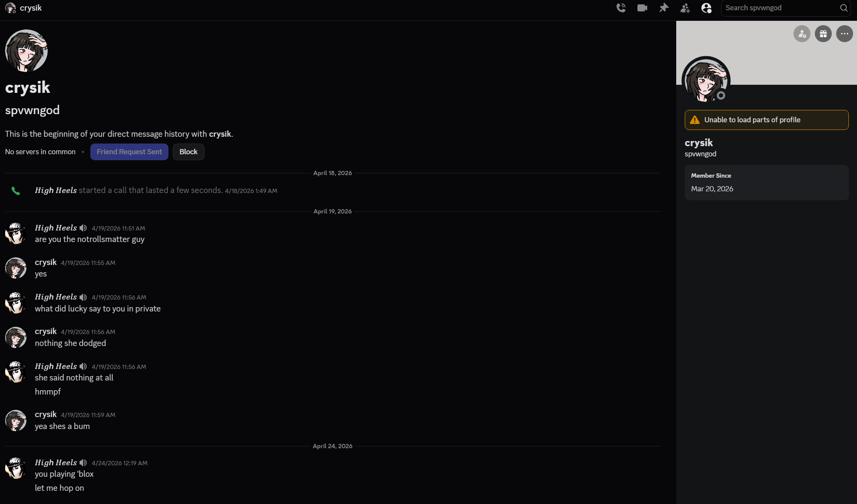
Task: Click the message 'let me hop on'
Action: (x=59, y=488)
